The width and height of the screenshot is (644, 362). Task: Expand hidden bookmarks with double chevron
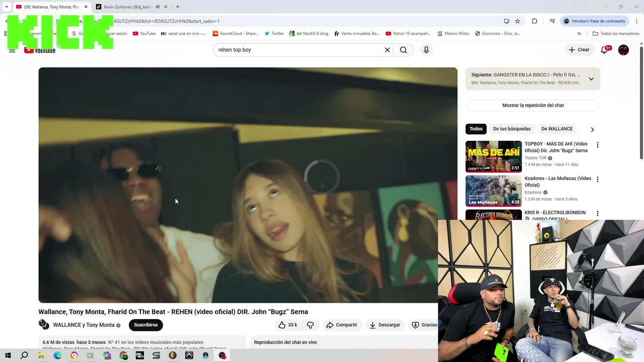579,34
